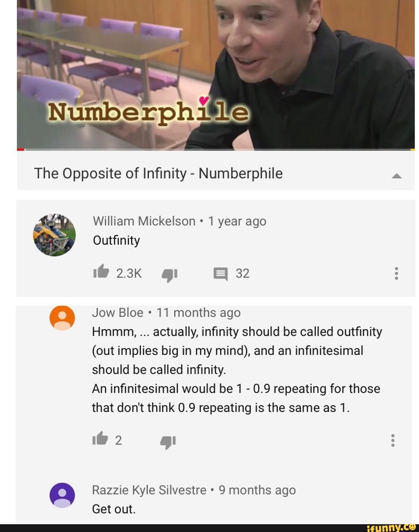This screenshot has width=419, height=532.
Task: Dislike Jow Bloe's reply
Action: coord(168,442)
